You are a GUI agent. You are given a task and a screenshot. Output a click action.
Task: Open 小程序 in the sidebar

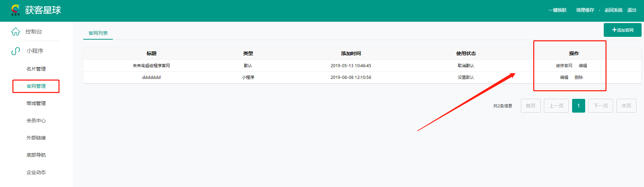coord(35,51)
